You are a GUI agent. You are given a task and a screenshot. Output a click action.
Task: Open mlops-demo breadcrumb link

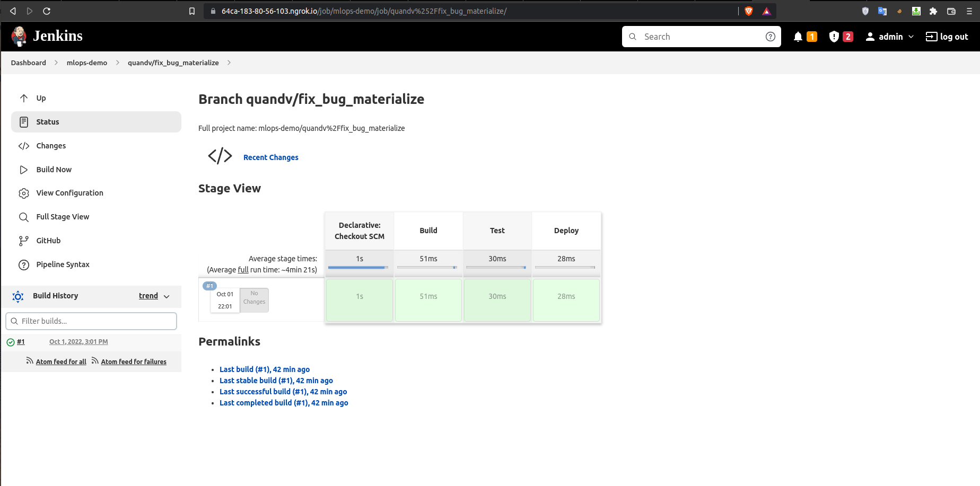[x=87, y=63]
